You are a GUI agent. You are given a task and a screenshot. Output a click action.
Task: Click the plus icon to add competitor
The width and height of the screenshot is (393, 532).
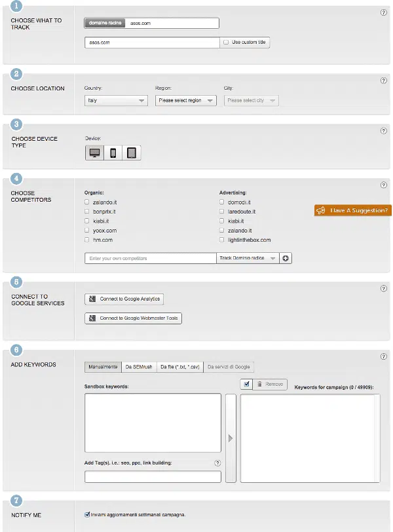pyautogui.click(x=286, y=259)
